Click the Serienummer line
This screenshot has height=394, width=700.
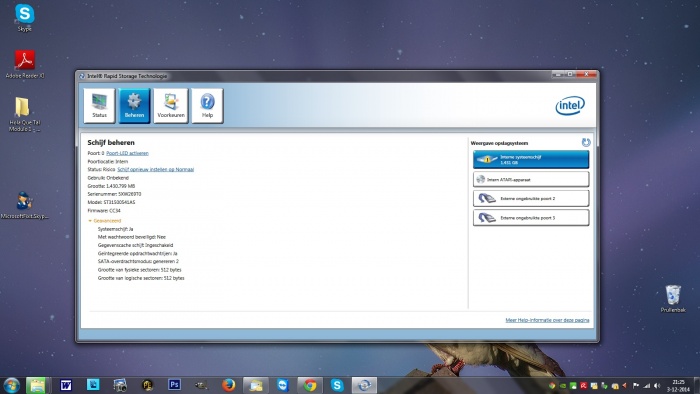coord(114,194)
